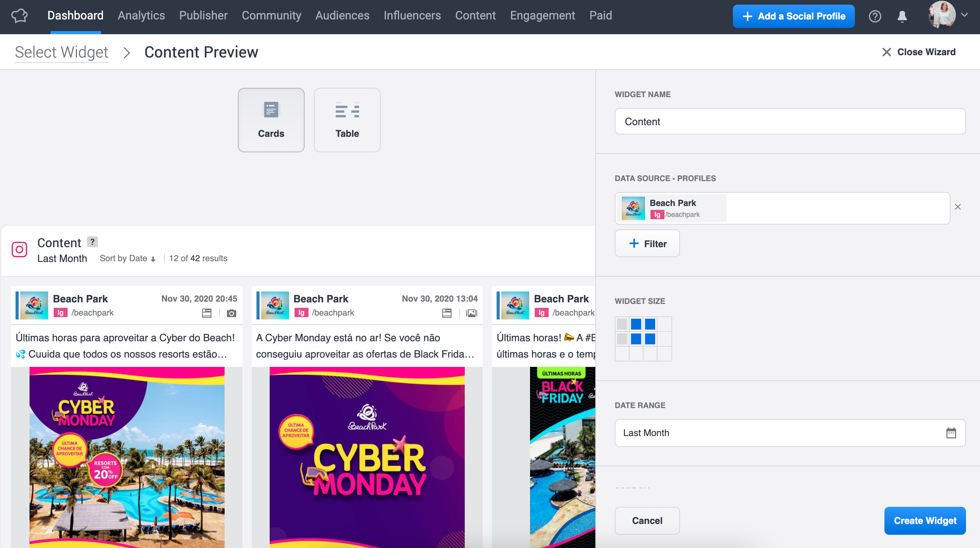Click the Content help question mark badge

[x=92, y=242]
